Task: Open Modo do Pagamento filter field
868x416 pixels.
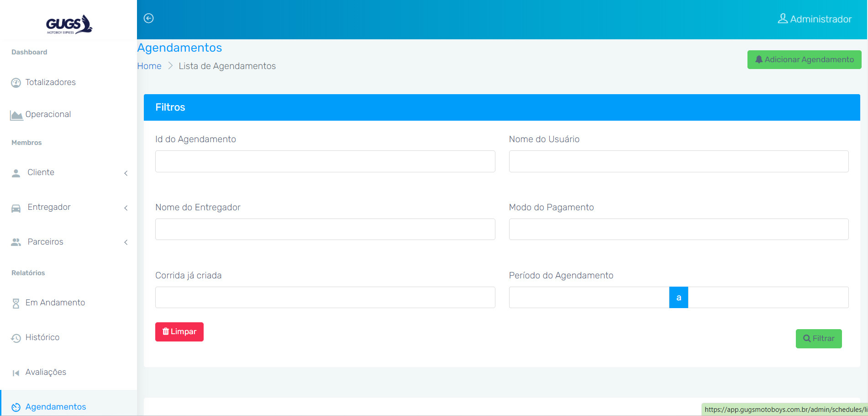Action: pos(679,229)
